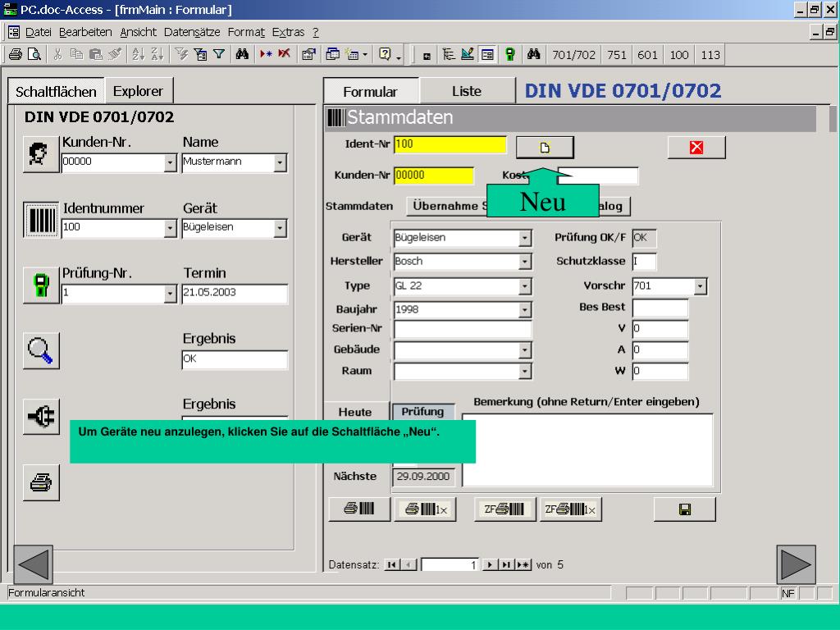
Task: Open the Vorschr dropdown showing 701
Action: point(701,286)
